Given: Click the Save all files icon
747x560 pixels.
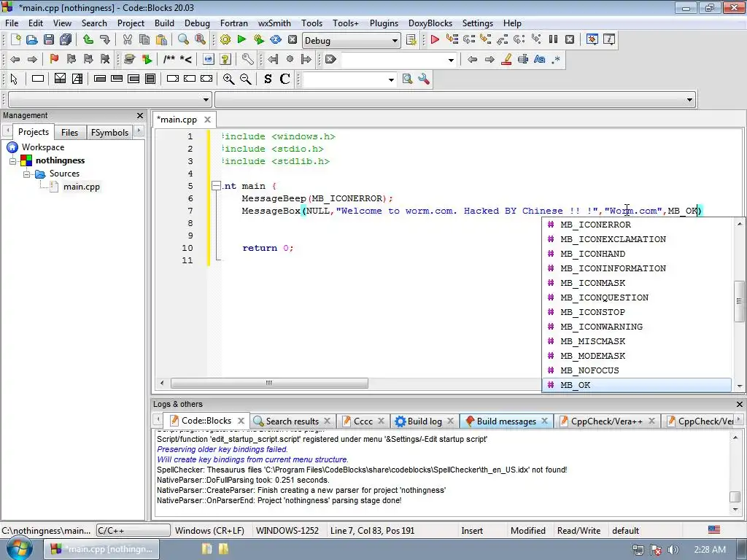Looking at the screenshot, I should click(x=66, y=39).
